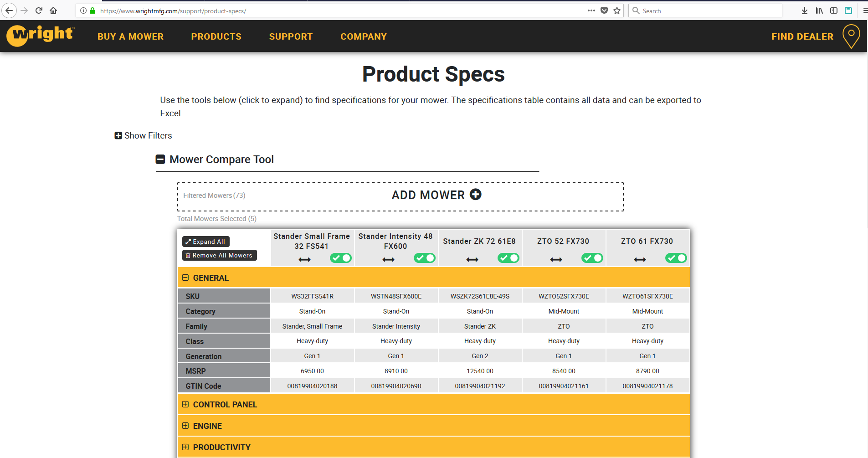Open page actions three-dot menu
Screen dimensions: 868x458
(x=591, y=10)
